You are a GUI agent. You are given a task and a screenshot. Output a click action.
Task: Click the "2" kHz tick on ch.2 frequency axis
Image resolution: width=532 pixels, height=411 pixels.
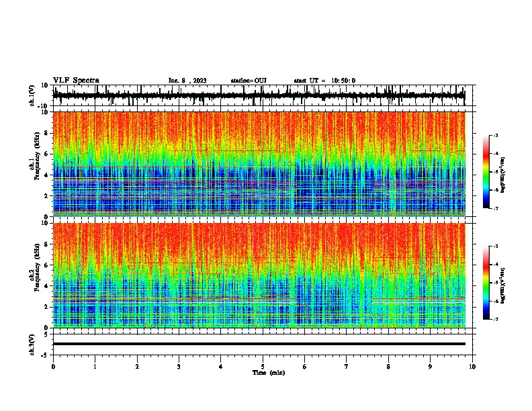(47, 307)
